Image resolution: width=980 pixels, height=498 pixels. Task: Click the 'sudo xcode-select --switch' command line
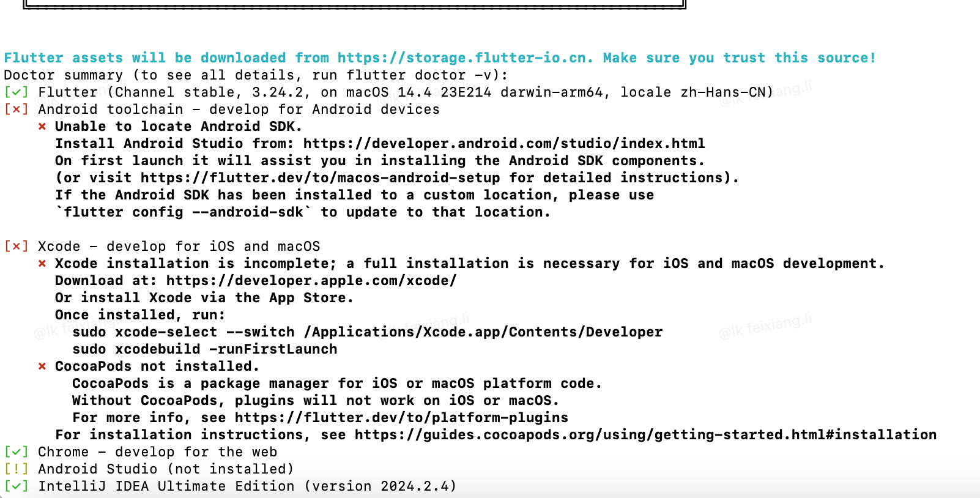[367, 332]
